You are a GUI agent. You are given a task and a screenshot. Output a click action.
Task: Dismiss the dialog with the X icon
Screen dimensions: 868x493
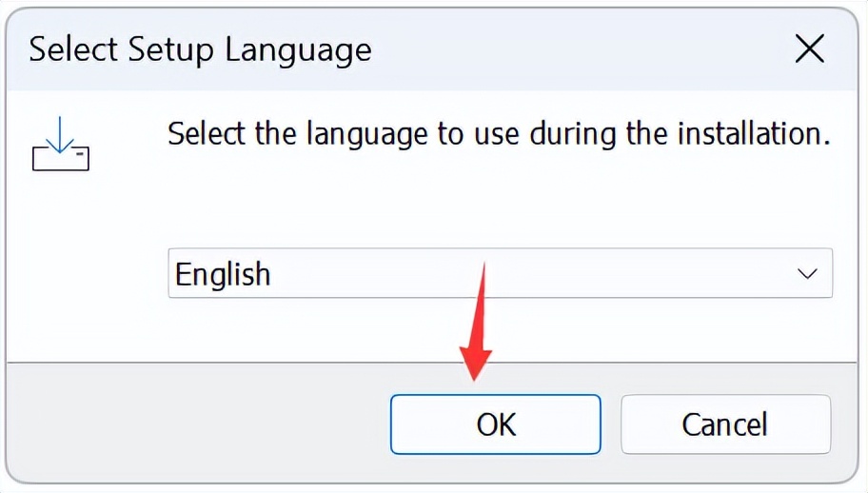pos(809,49)
